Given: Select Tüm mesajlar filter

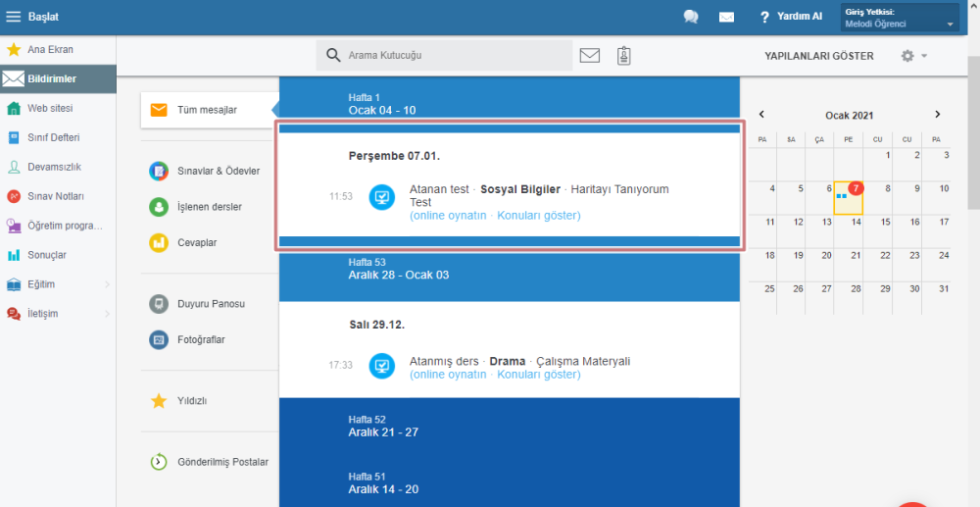Looking at the screenshot, I should click(210, 110).
